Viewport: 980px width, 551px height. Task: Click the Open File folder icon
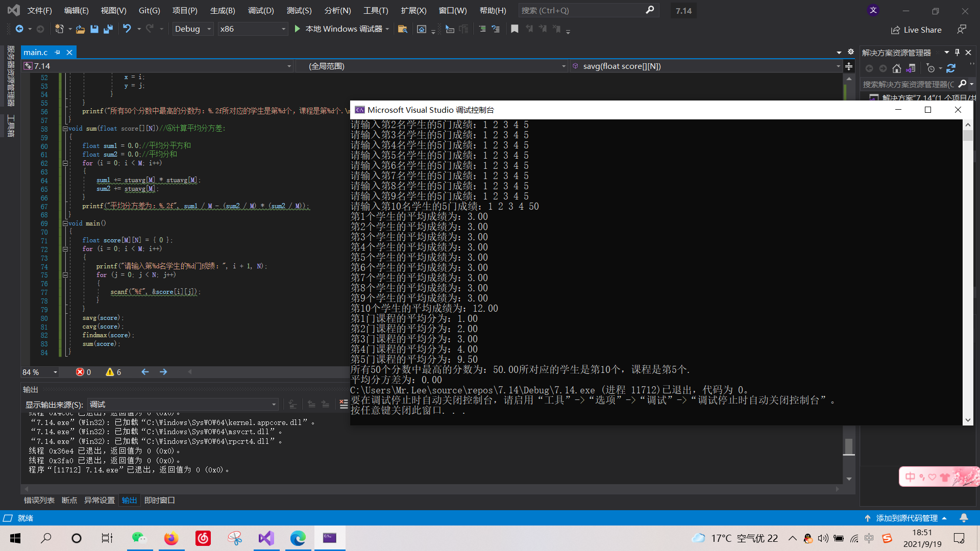(x=80, y=29)
